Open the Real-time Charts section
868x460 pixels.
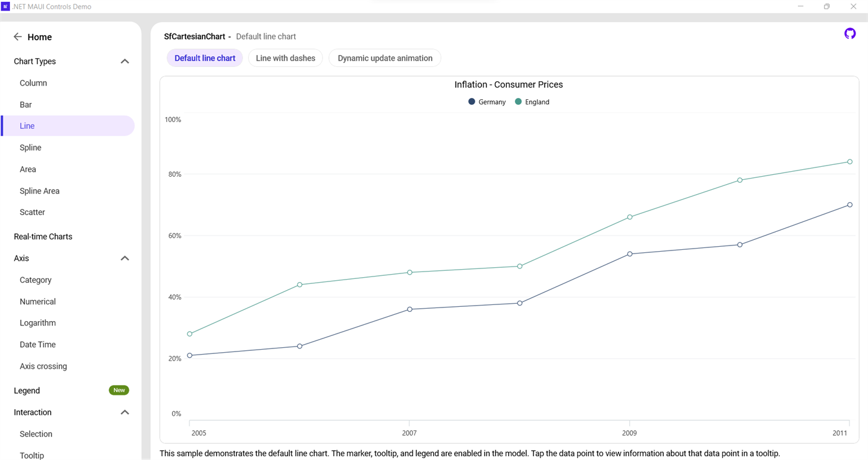tap(43, 237)
